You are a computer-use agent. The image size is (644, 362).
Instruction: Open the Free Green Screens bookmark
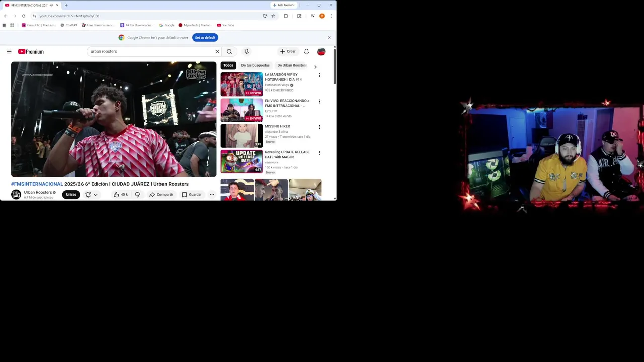point(98,25)
